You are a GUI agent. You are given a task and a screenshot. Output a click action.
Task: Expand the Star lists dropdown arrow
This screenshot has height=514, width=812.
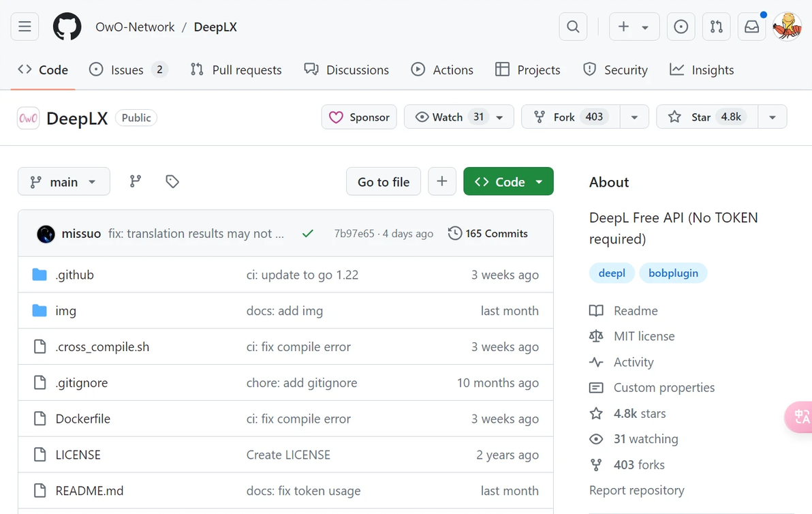[772, 117]
